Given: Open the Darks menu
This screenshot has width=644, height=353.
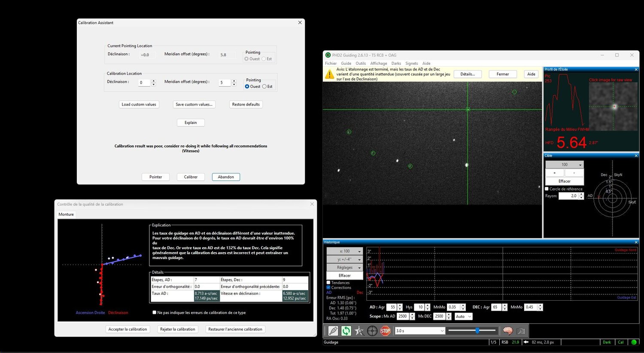Looking at the screenshot, I should pyautogui.click(x=396, y=63).
